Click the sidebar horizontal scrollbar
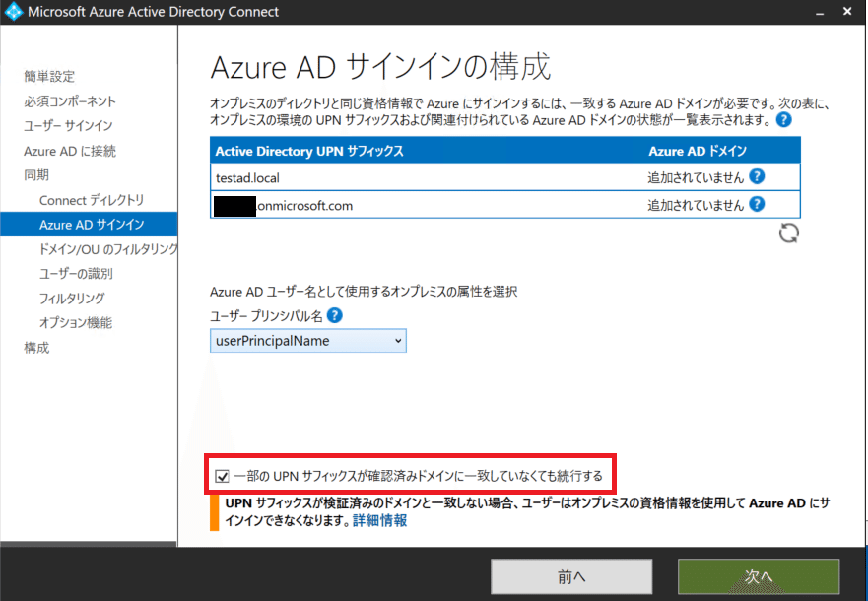This screenshot has width=868, height=601. click(x=89, y=544)
